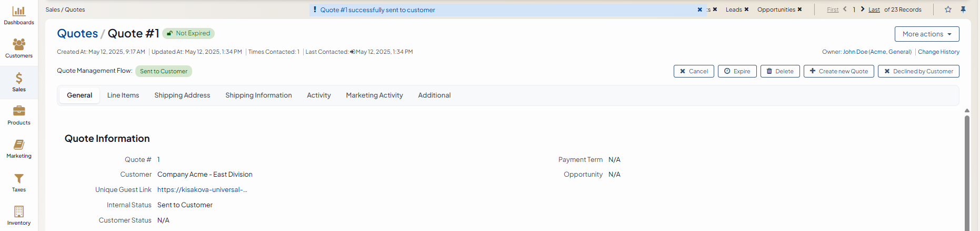This screenshot has height=231, width=980.
Task: Dismiss the quote sent notification
Action: (700, 9)
